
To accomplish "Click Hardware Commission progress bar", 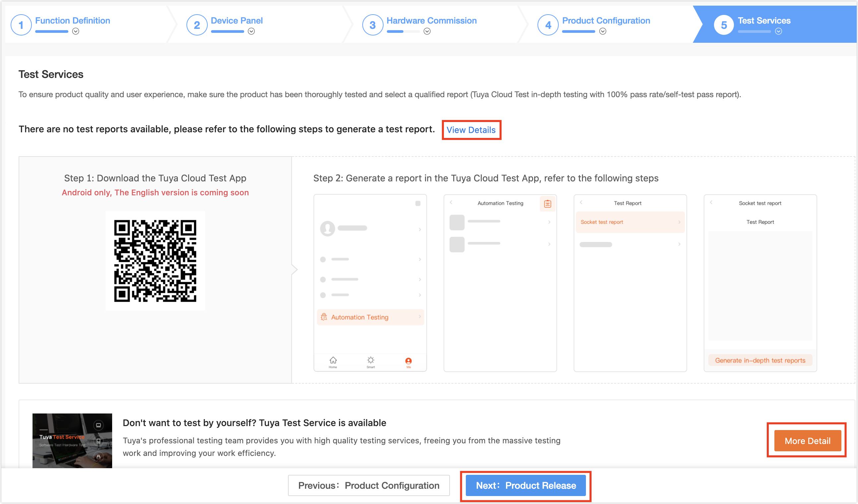I will click(x=403, y=31).
